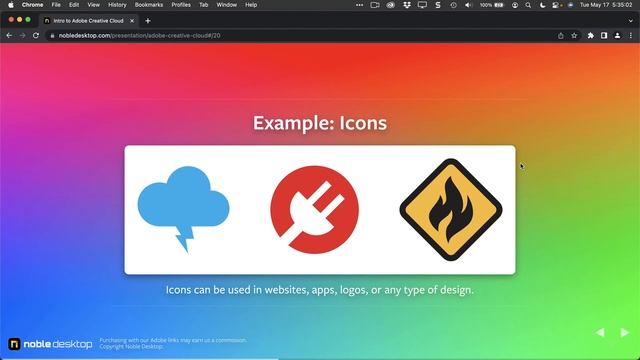Click the 'Icons can be used in websites' caption
The width and height of the screenshot is (640, 360).
click(320, 290)
